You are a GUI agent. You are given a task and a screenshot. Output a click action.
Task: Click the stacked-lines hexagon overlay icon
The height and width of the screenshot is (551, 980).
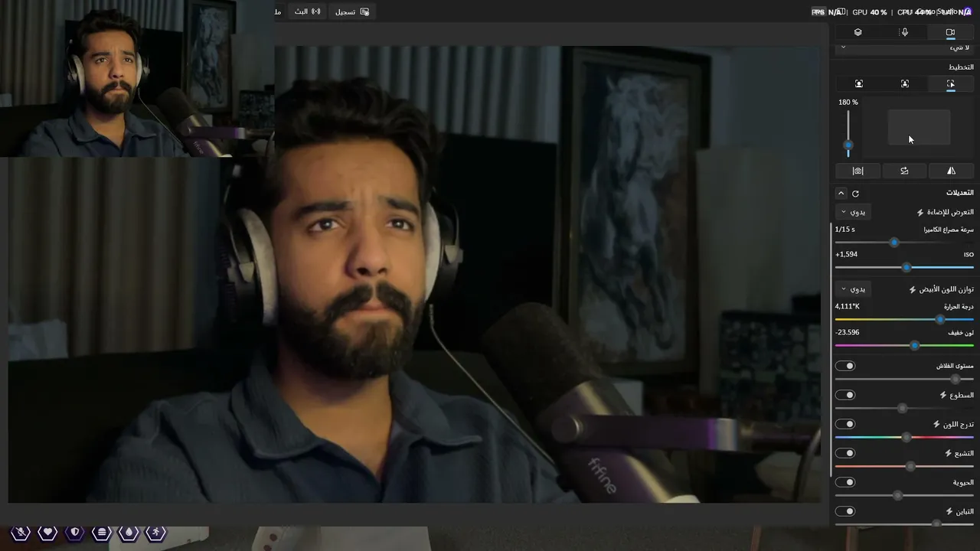tap(102, 532)
